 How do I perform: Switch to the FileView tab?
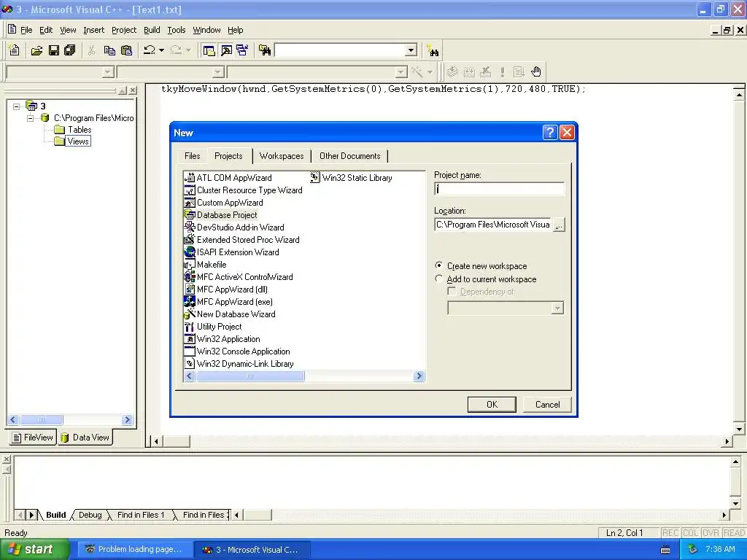tap(32, 437)
